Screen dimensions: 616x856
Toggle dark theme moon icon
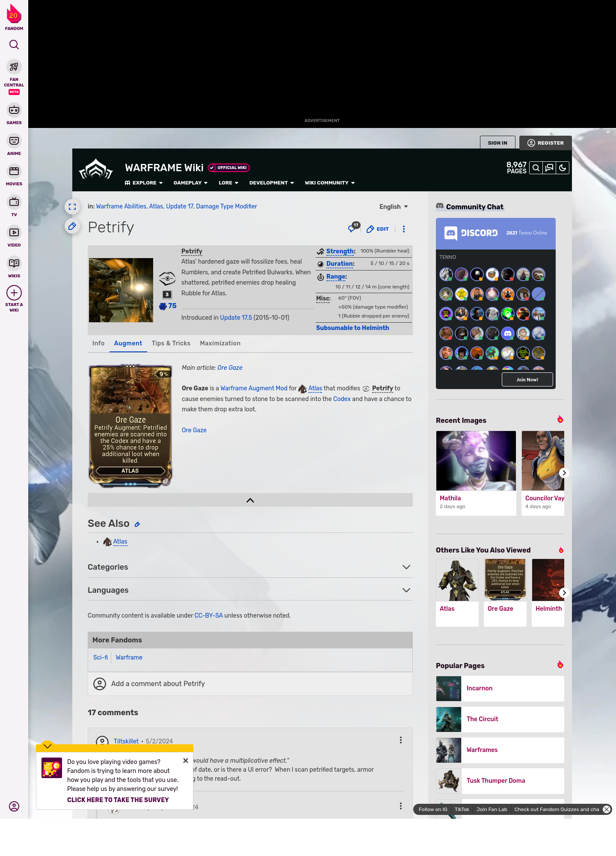[x=563, y=168]
